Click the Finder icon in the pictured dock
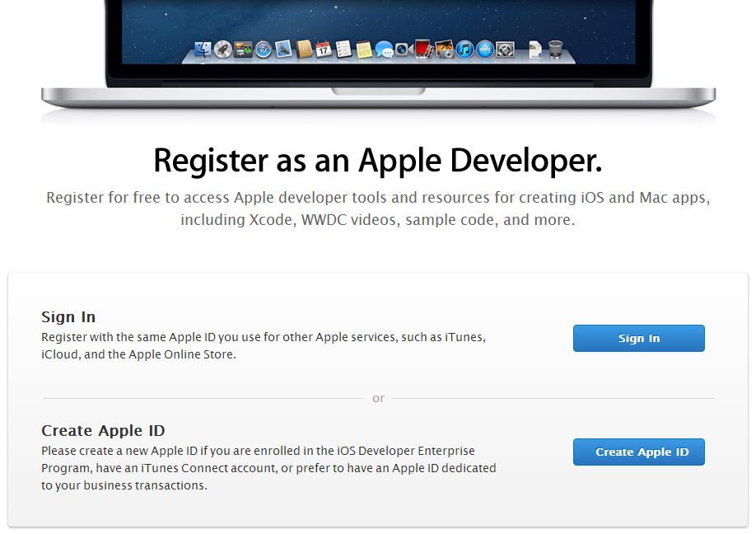 point(203,49)
